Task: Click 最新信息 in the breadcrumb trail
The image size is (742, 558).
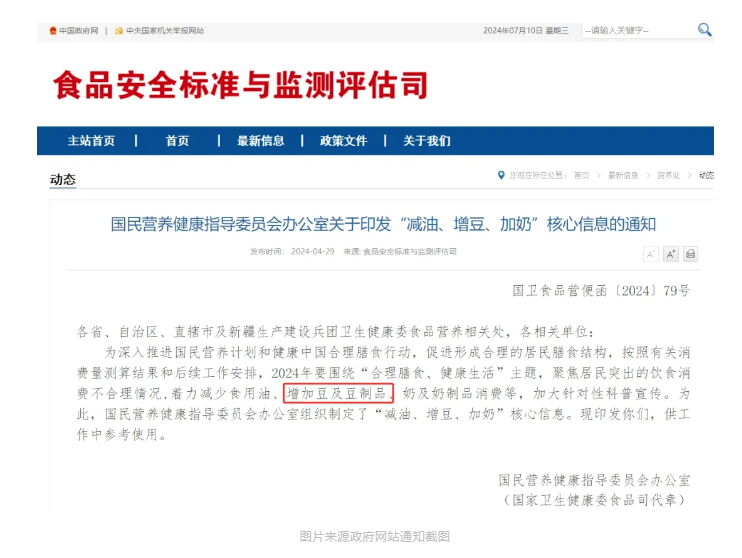Action: 623,175
